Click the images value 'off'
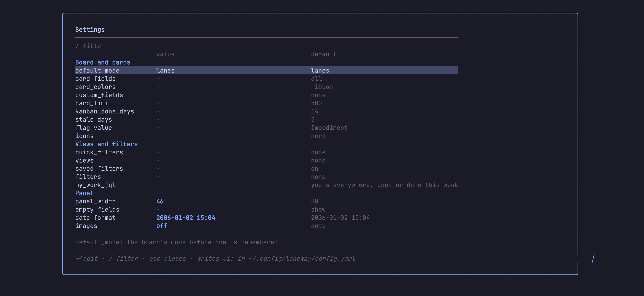The height and width of the screenshot is (296, 644). click(x=162, y=226)
